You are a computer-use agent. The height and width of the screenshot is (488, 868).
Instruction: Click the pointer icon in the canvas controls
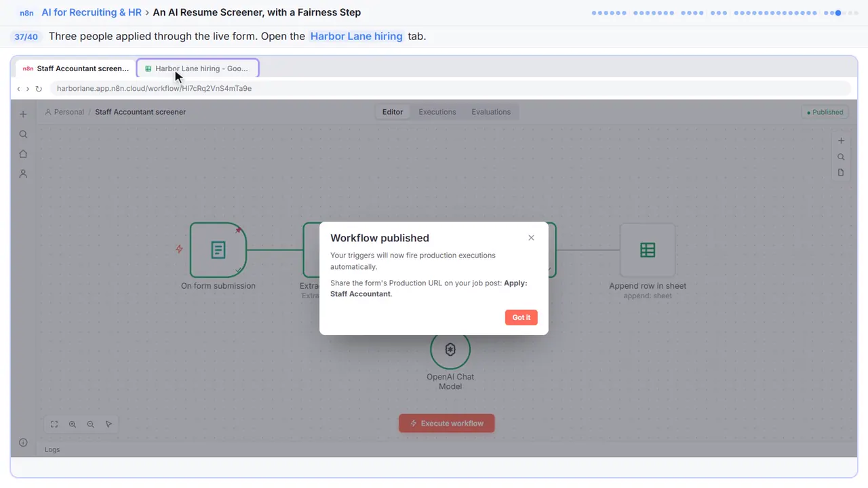pyautogui.click(x=108, y=424)
